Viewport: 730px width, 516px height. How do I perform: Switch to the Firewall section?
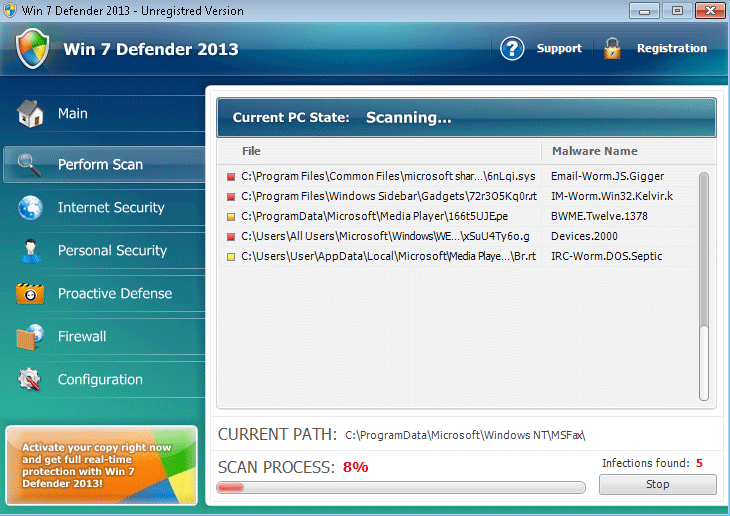(82, 337)
